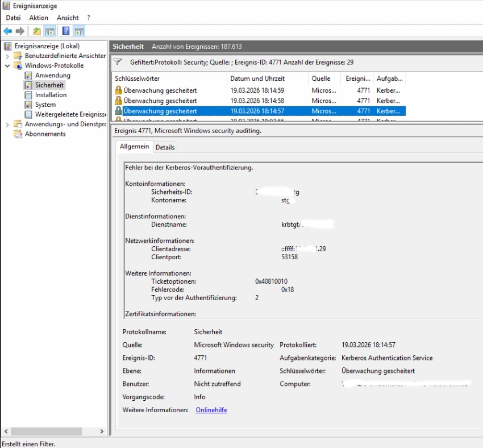The width and height of the screenshot is (483, 448).
Task: Sort by Schlüsselwörter column header
Action: tap(169, 78)
